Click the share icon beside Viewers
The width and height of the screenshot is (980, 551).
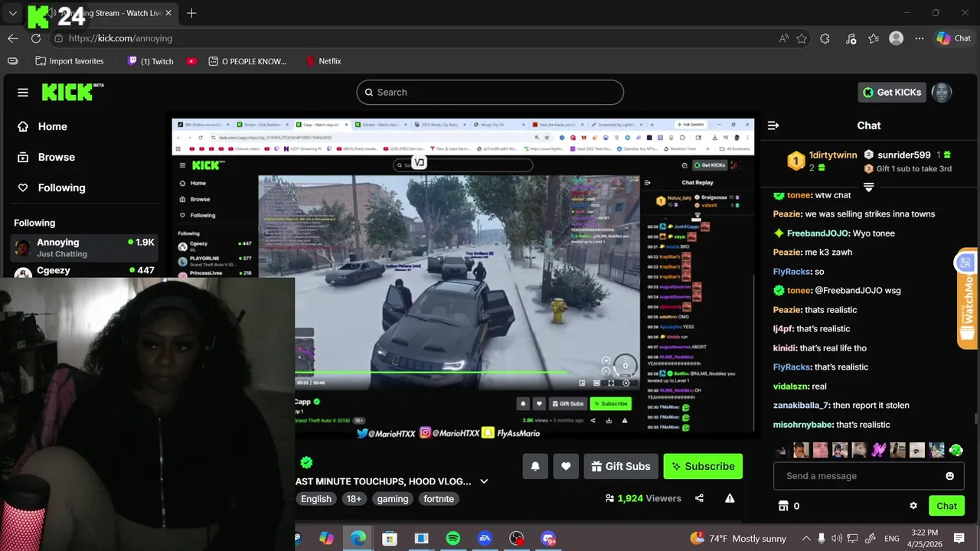[x=699, y=498]
